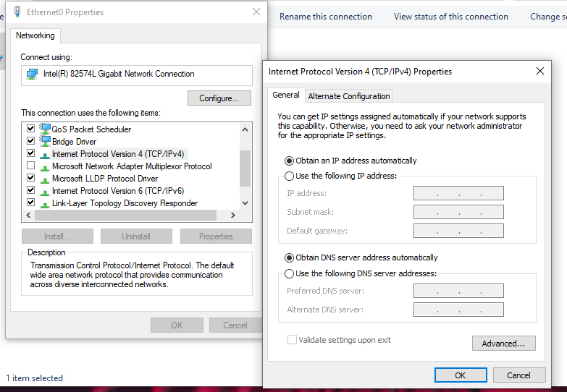Uncheck the Bridge Driver checkbox

pos(30,142)
